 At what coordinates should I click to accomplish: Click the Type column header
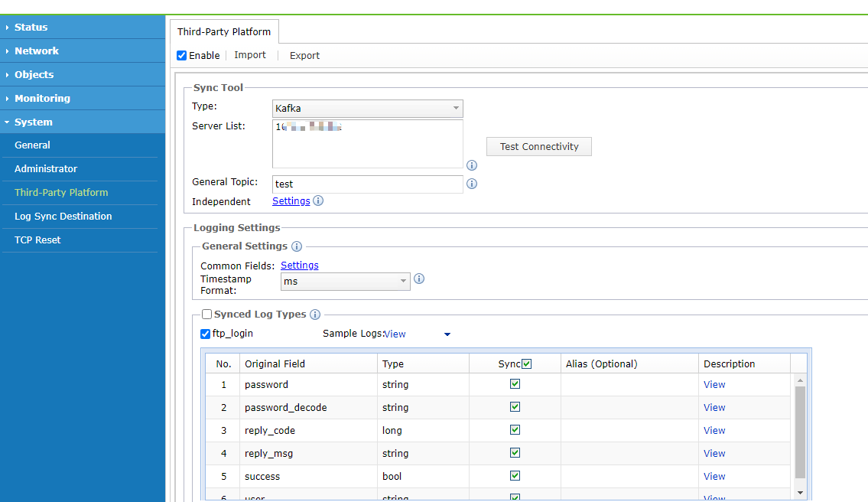[424, 364]
